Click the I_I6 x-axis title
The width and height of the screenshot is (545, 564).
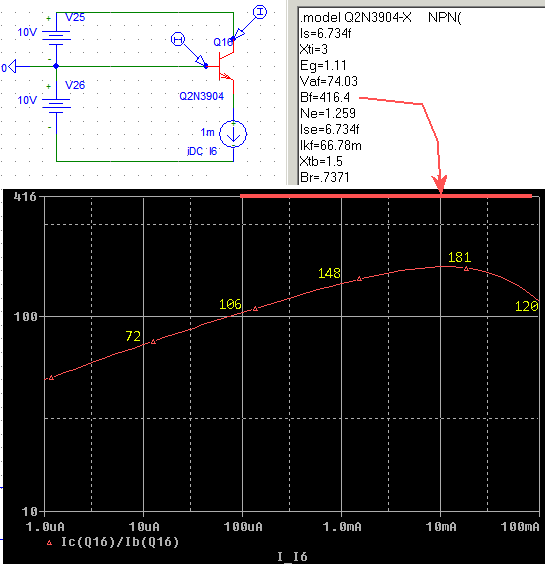pos(292,556)
